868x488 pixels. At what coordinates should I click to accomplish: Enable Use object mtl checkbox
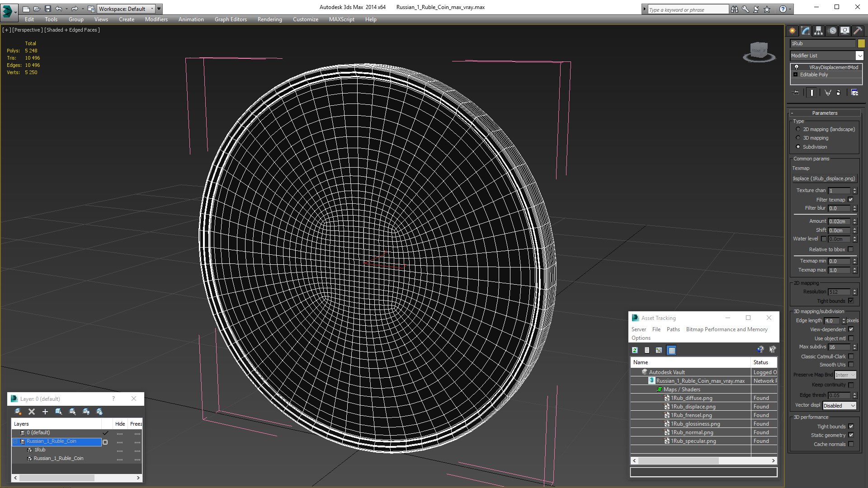[x=851, y=338]
